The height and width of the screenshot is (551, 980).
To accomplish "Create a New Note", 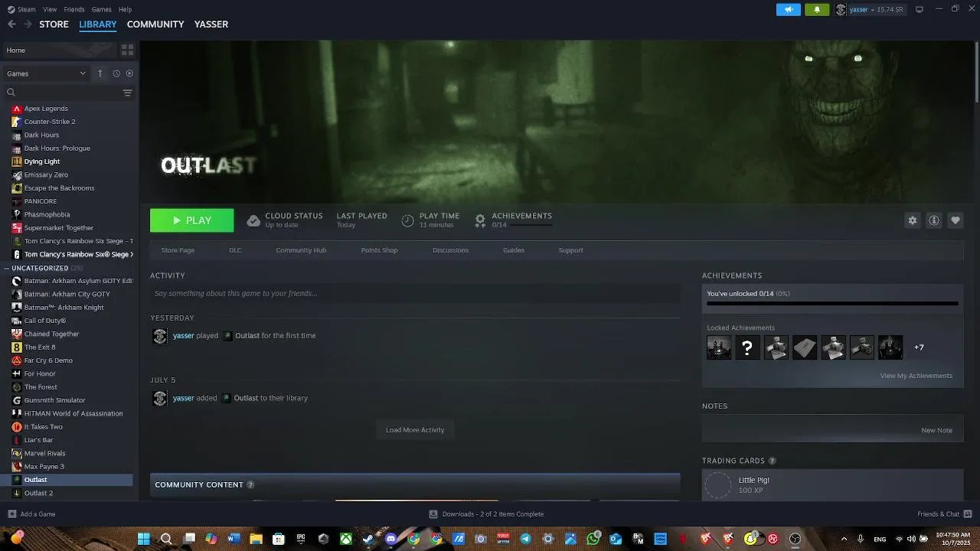I will pos(936,430).
